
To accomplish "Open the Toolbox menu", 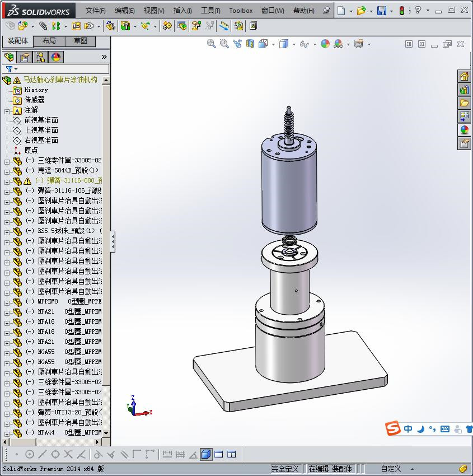I will click(x=241, y=11).
